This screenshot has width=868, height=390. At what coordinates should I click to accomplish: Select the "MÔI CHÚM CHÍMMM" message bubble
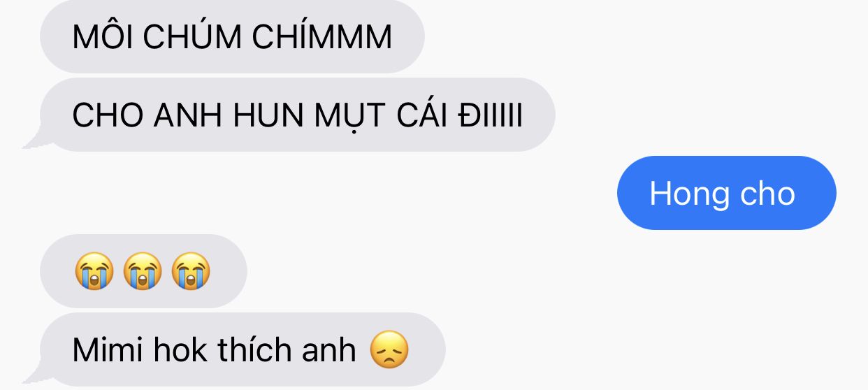coord(232,36)
